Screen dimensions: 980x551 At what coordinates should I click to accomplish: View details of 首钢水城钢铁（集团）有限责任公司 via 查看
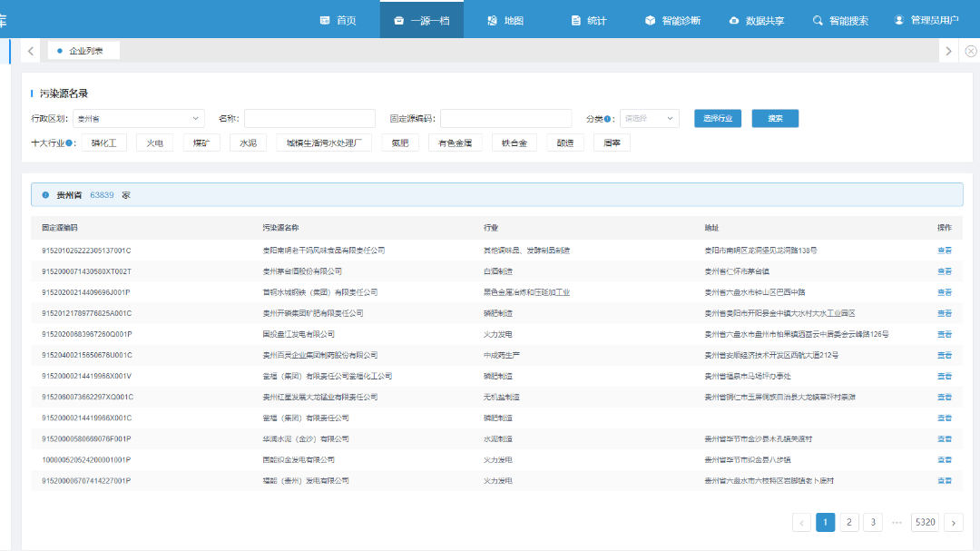(945, 292)
